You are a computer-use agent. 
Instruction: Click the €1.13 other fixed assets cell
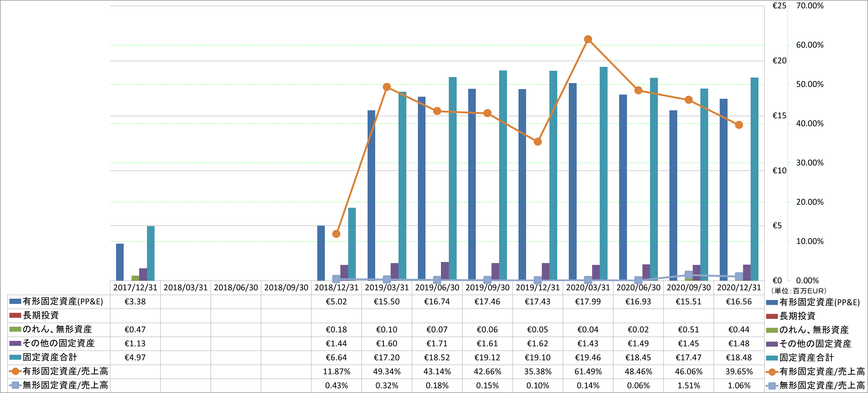(x=135, y=343)
